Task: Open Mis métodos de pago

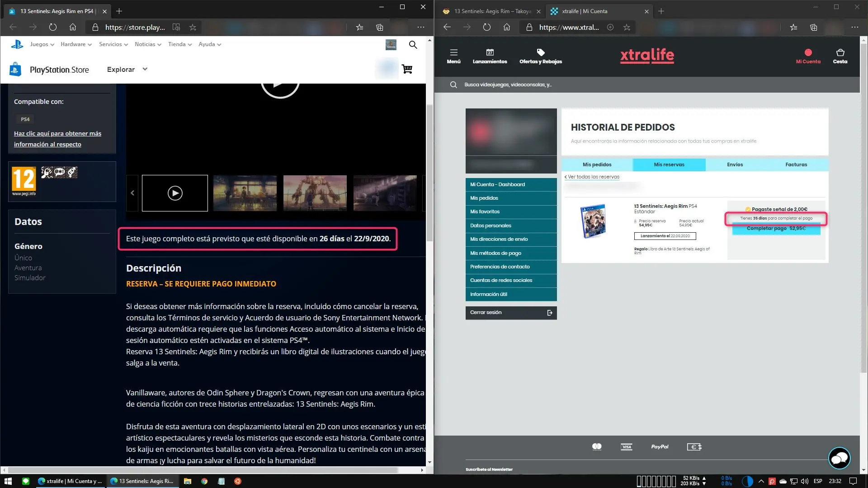Action: click(511, 253)
